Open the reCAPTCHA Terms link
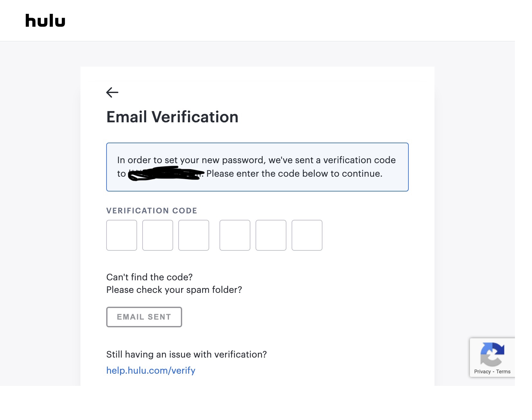 [x=503, y=371]
